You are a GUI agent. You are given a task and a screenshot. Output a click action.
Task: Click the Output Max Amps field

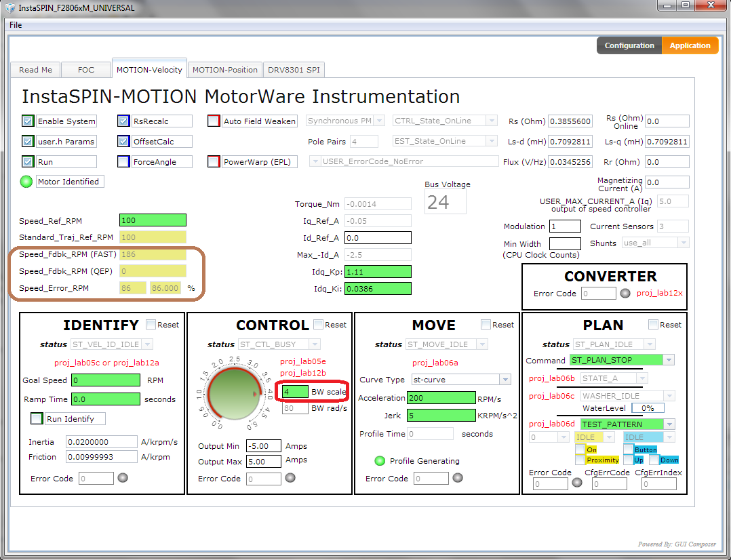tap(263, 461)
